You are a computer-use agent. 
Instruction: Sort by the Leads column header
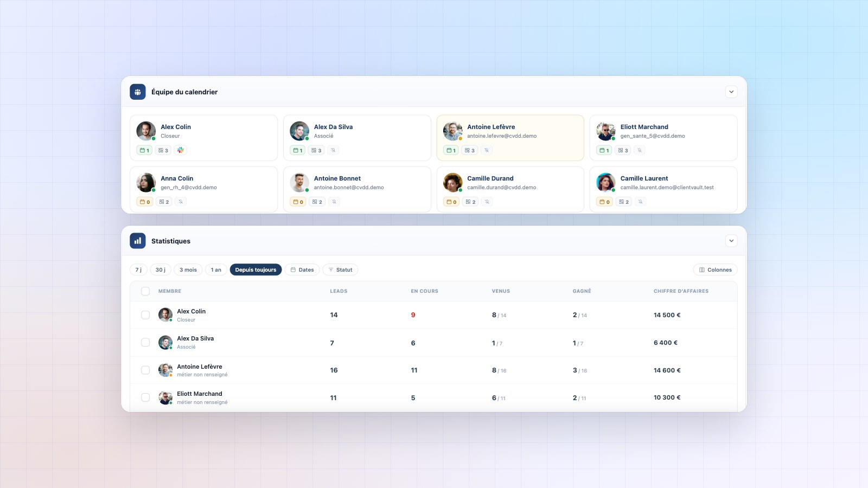click(339, 291)
